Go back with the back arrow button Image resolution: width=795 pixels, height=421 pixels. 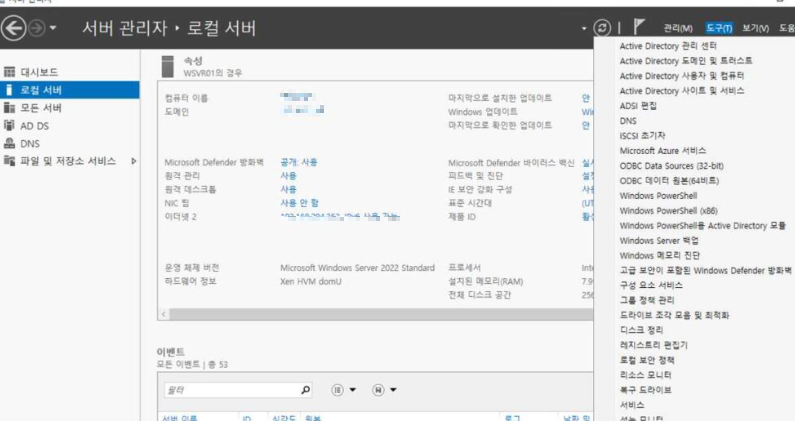click(x=13, y=28)
